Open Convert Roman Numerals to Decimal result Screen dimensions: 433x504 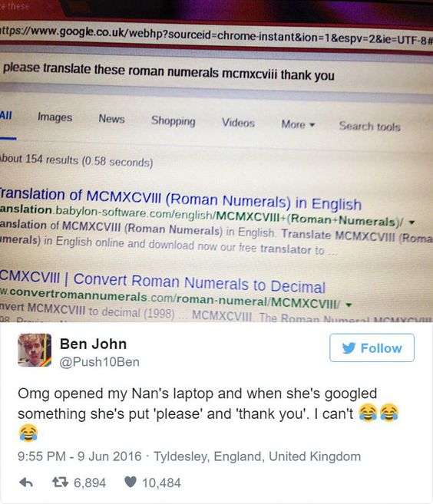click(x=163, y=282)
